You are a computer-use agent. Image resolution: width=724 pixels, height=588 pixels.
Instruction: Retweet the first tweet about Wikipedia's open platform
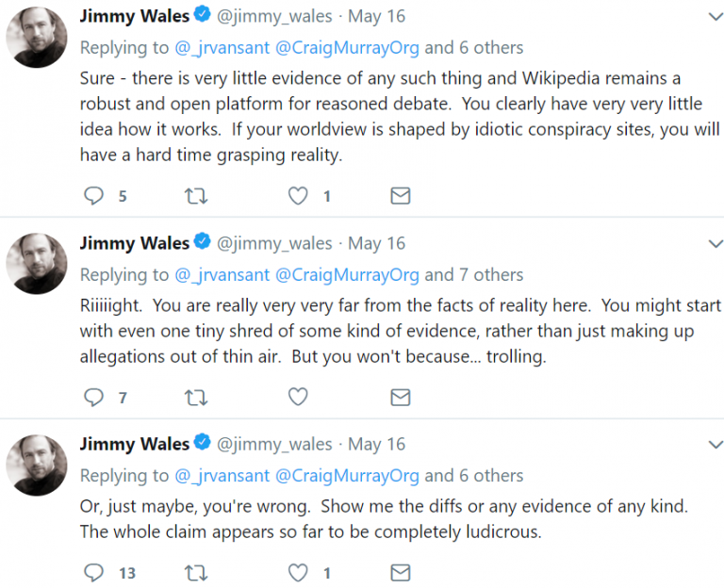(196, 196)
